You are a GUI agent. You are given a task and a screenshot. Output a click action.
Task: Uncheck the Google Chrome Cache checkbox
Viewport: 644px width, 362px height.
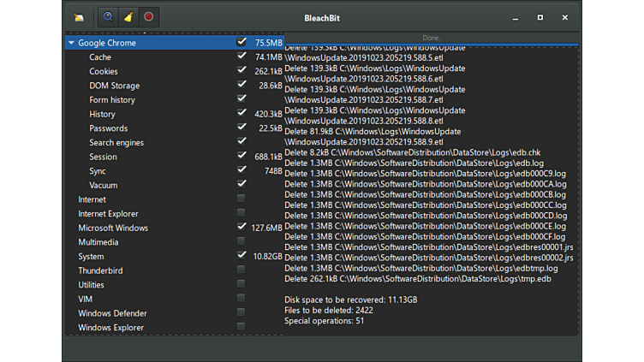241,56
